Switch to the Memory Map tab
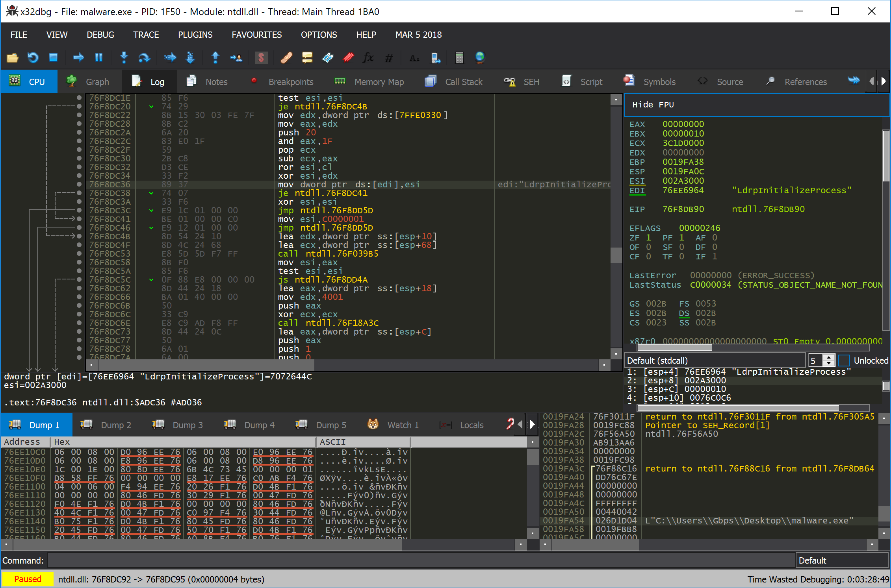Screen dimensions: 891x588 pos(369,82)
